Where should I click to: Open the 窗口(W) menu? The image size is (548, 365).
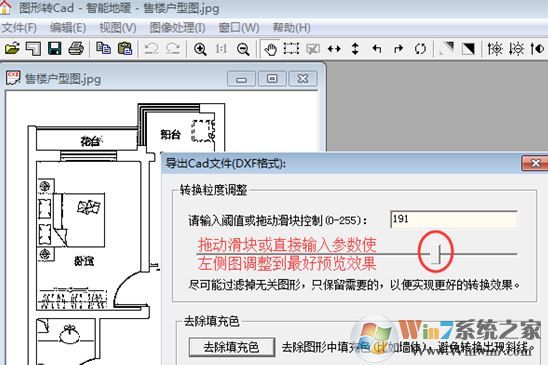click(239, 27)
